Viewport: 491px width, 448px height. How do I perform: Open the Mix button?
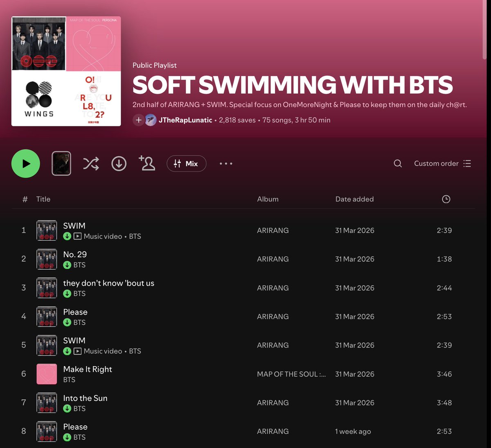pyautogui.click(x=187, y=164)
